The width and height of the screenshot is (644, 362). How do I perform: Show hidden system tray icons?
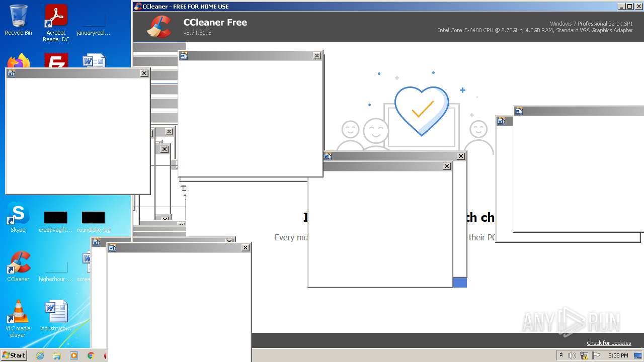(x=561, y=355)
